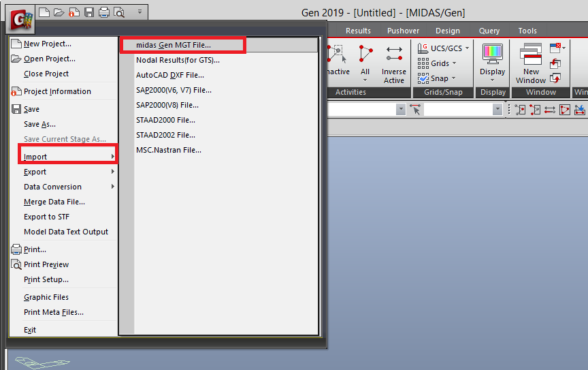This screenshot has width=588, height=370.
Task: Click Exit in the file menu
Action: [x=64, y=330]
